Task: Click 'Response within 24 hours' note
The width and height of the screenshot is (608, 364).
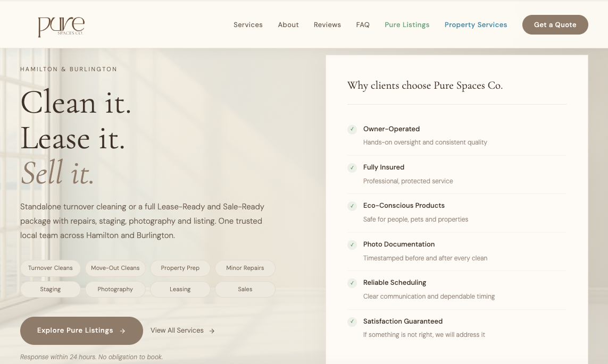Action: (91, 357)
